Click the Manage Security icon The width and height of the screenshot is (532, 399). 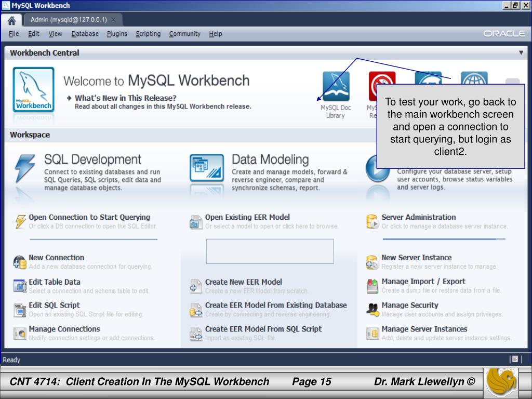(373, 310)
